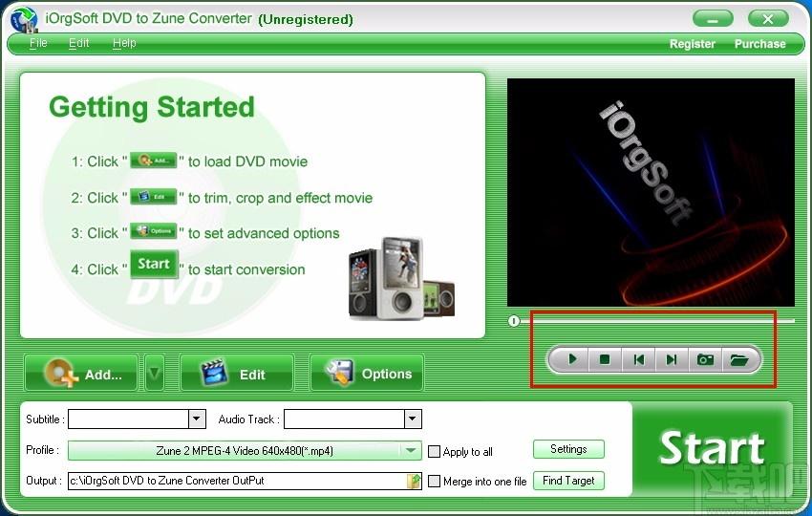This screenshot has width=812, height=516.
Task: Expand the Audio Track dropdown
Action: (x=413, y=419)
